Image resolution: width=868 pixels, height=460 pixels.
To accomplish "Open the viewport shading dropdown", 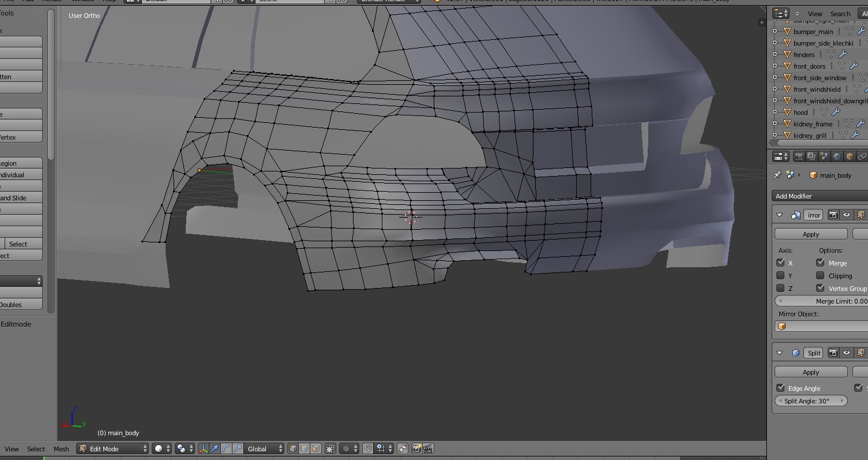I will coord(161,448).
